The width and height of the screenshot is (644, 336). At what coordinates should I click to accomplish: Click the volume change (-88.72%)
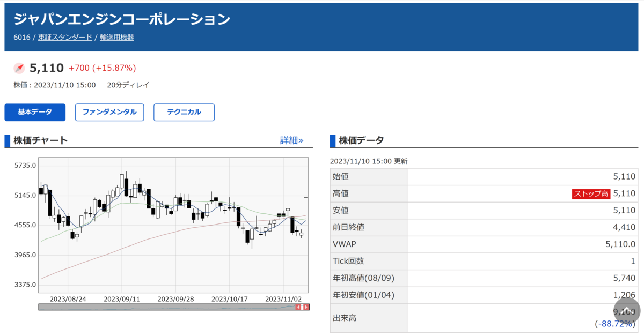(615, 324)
